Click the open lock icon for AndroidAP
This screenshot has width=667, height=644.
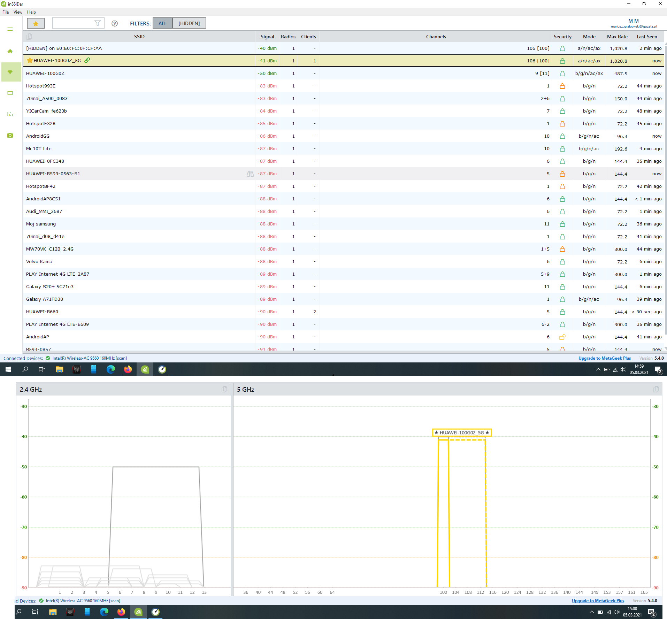tap(562, 337)
